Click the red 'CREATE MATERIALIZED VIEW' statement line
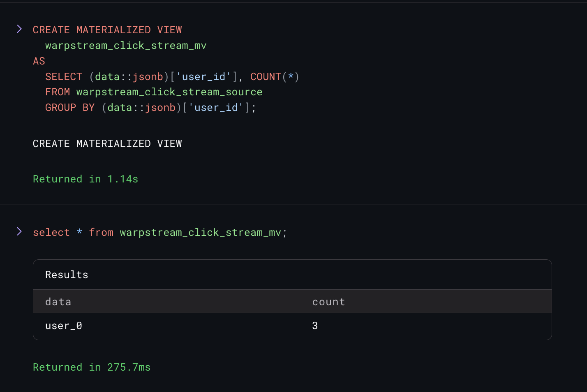Viewport: 587px width, 392px height. (x=107, y=30)
